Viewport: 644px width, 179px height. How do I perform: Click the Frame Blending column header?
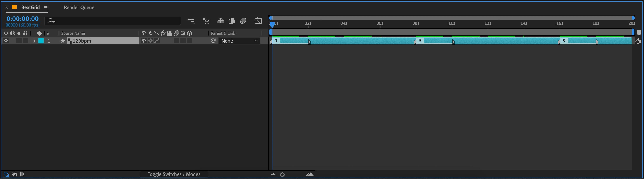[x=170, y=33]
